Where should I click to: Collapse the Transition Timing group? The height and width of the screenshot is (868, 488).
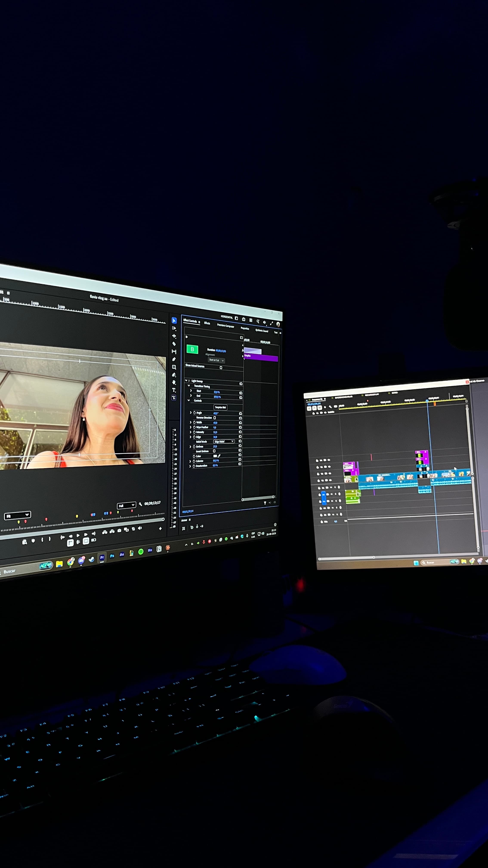tap(189, 386)
